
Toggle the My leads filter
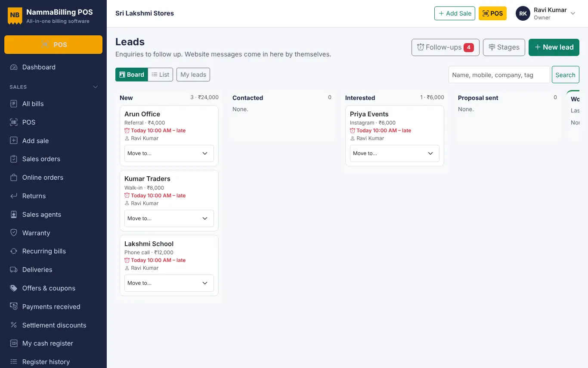[x=193, y=75]
